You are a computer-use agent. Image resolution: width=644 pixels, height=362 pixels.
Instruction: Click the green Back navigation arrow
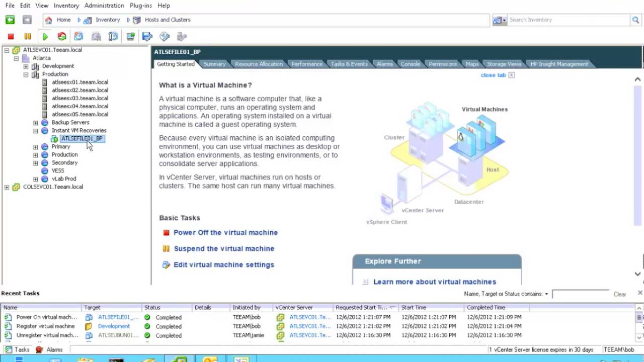pos(10,20)
